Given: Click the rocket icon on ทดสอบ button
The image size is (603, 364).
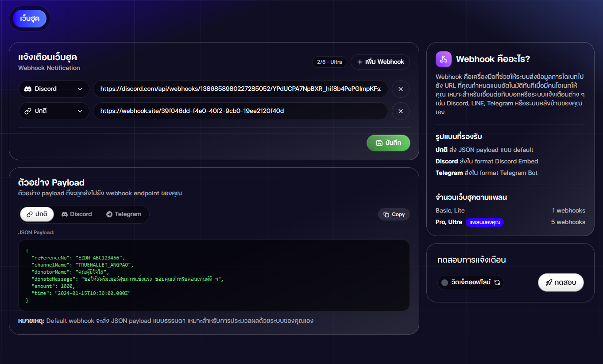Looking at the screenshot, I should click(549, 283).
